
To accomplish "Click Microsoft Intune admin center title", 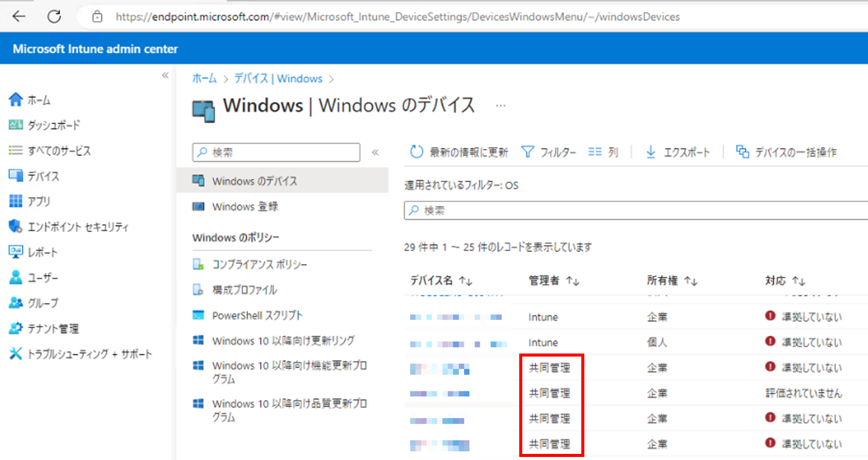I will pyautogui.click(x=96, y=49).
